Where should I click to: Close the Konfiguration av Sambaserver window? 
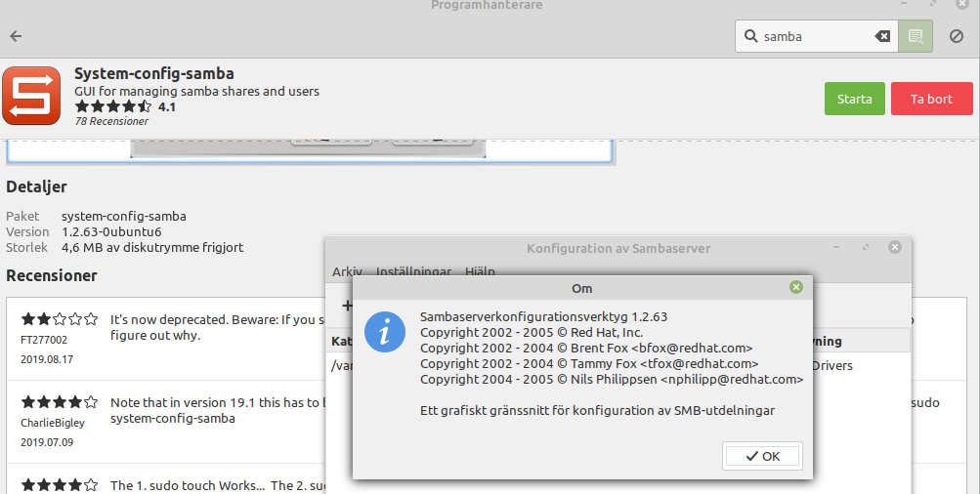point(895,247)
